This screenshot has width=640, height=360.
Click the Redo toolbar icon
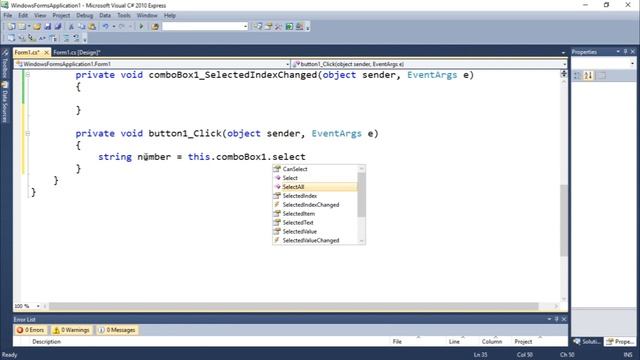pyautogui.click(x=122, y=27)
